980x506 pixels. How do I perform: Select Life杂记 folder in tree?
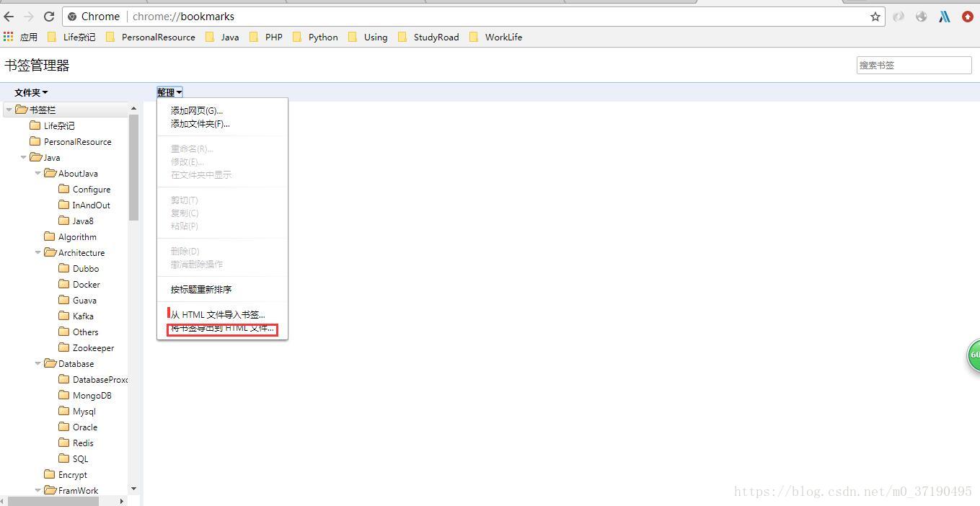(x=52, y=125)
